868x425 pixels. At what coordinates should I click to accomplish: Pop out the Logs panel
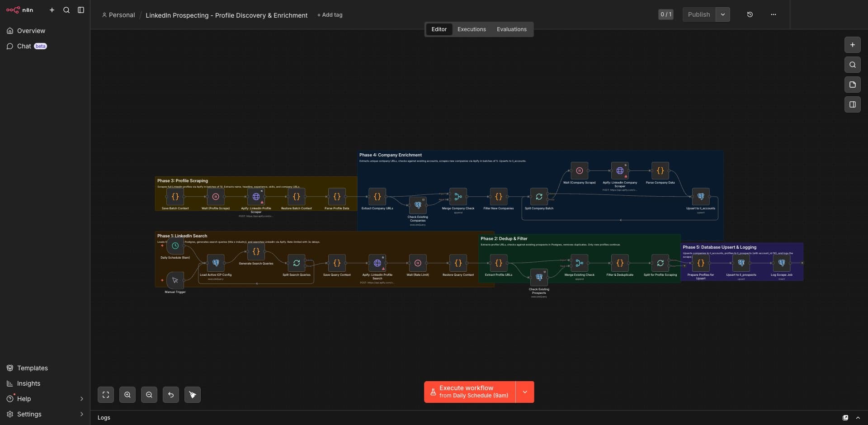[845, 418]
